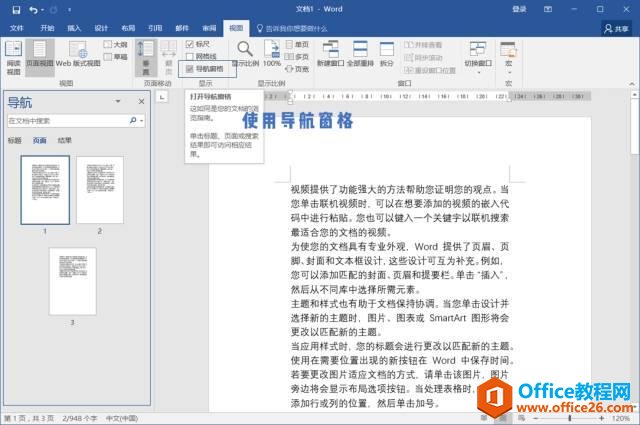Viewport: 640px width, 425px height.
Task: Select page 2 thumbnail in navigation pane
Action: pyautogui.click(x=99, y=190)
